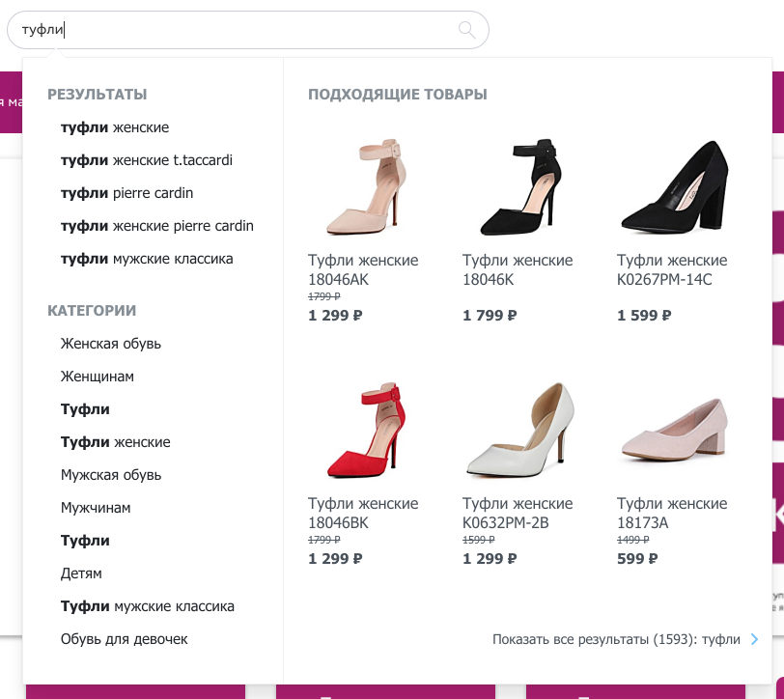The height and width of the screenshot is (699, 784).
Task: Choose suggestion туфли pierre cardin
Action: click(x=126, y=193)
